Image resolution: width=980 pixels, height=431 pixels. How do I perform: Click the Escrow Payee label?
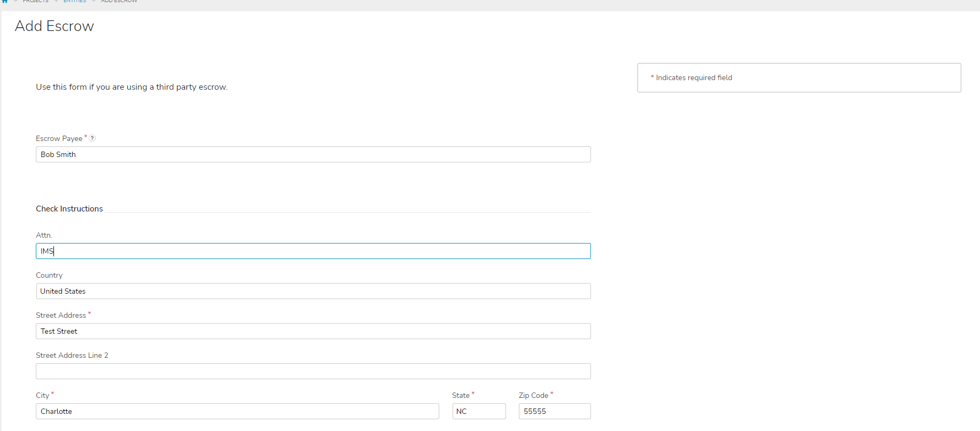click(x=59, y=139)
